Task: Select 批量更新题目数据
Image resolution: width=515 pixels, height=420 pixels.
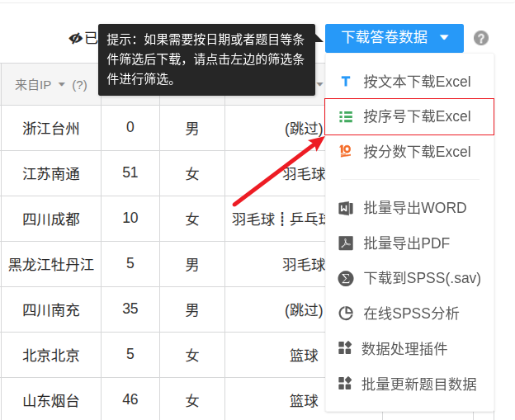Action: (x=409, y=384)
